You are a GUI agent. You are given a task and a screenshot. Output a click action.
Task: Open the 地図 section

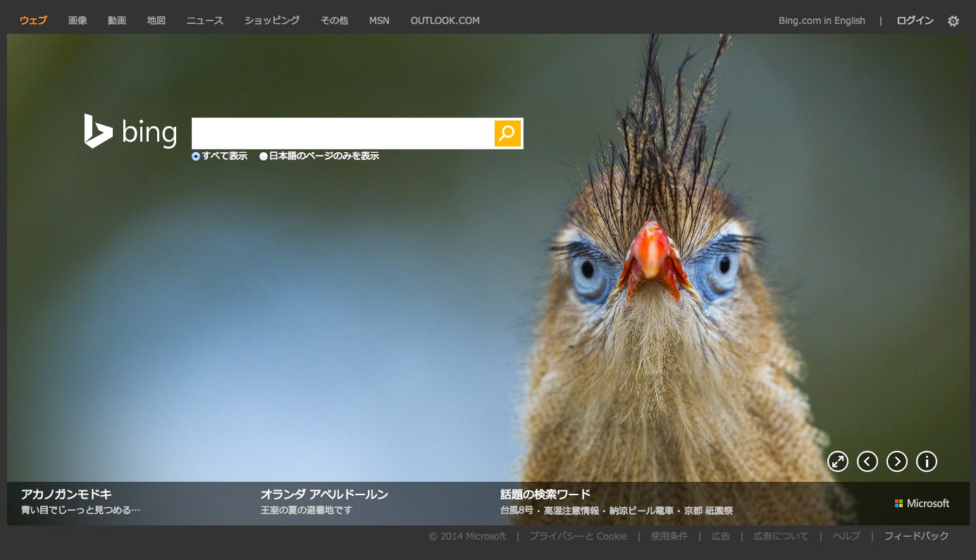(156, 20)
